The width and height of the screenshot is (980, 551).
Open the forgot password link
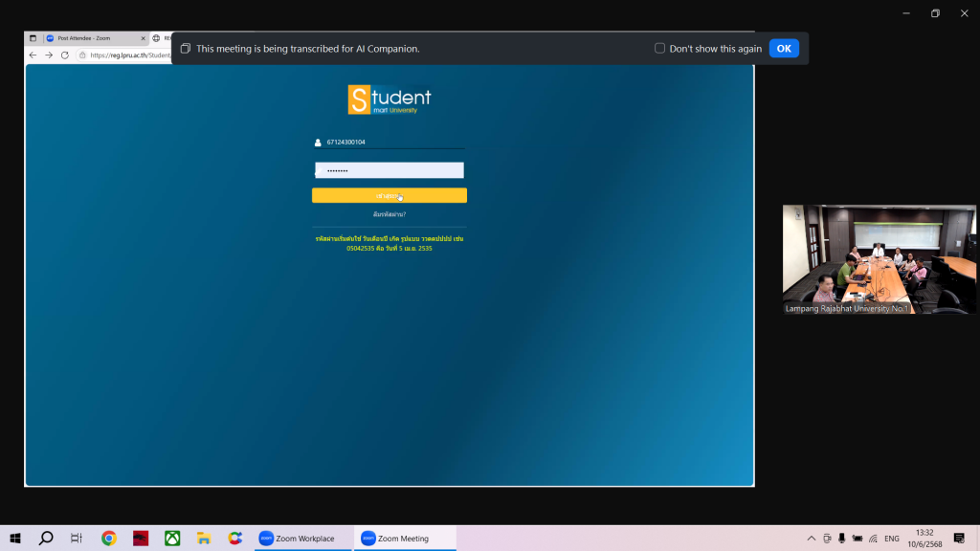tap(390, 214)
